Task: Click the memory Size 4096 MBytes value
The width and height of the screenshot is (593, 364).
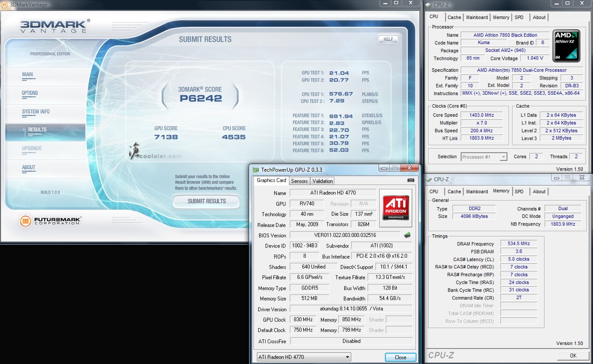Action: (x=474, y=216)
